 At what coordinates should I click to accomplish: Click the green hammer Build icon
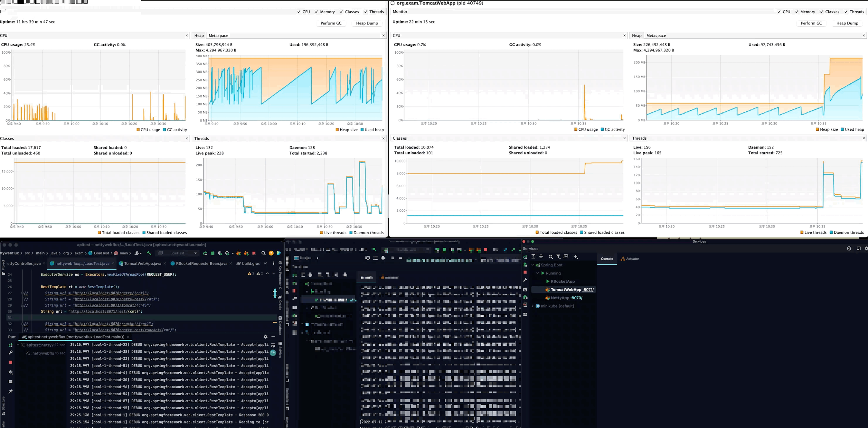click(149, 253)
